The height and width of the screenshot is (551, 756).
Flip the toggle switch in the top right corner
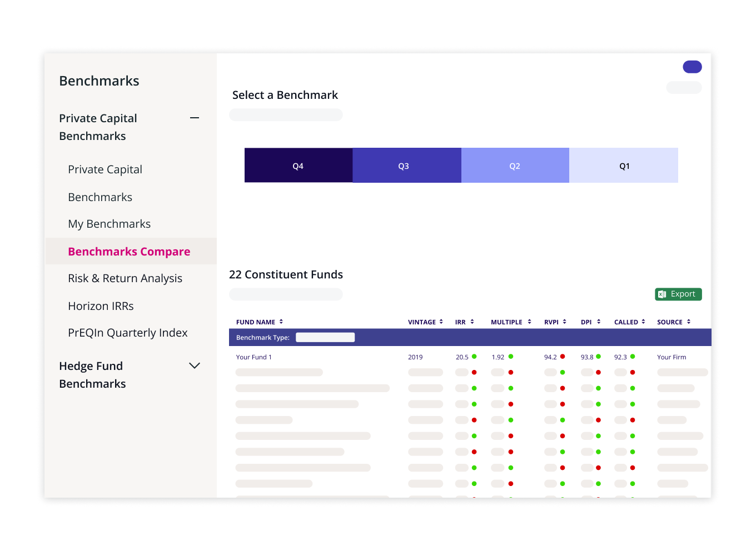[692, 66]
